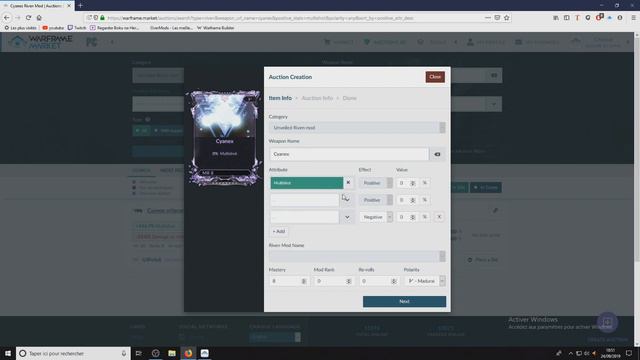The height and width of the screenshot is (360, 640).
Task: Open Windows Start menu
Action: pos(8,353)
